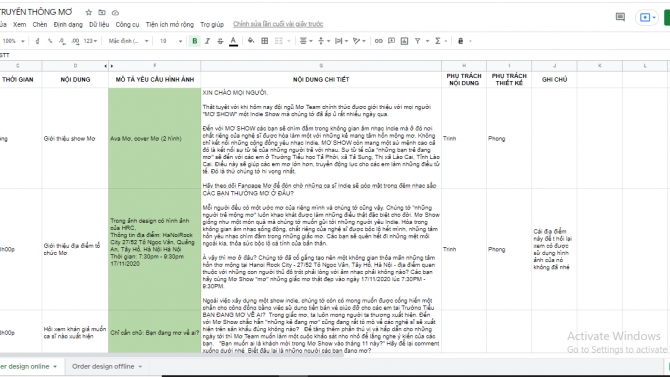Increase decimal places icon
The height and width of the screenshot is (377, 670).
(x=75, y=41)
